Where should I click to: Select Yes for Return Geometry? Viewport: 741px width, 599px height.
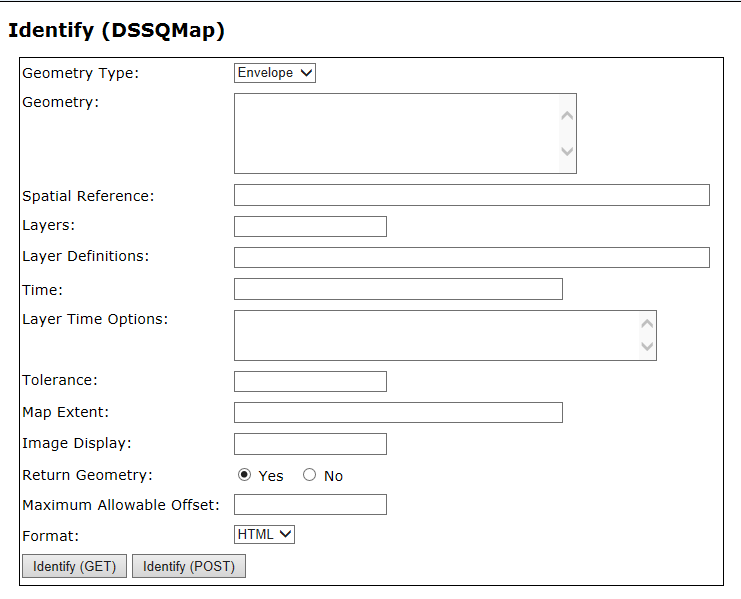[245, 475]
